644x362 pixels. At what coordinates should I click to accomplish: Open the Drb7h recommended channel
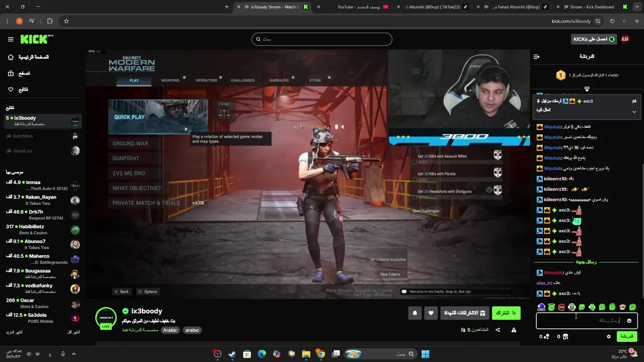(x=43, y=215)
